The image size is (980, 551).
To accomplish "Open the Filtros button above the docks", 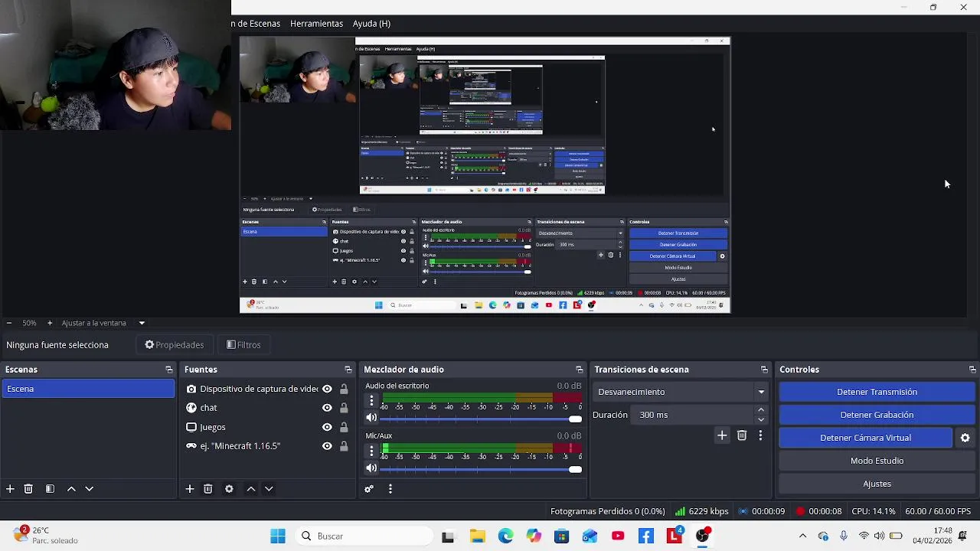I will 243,345.
